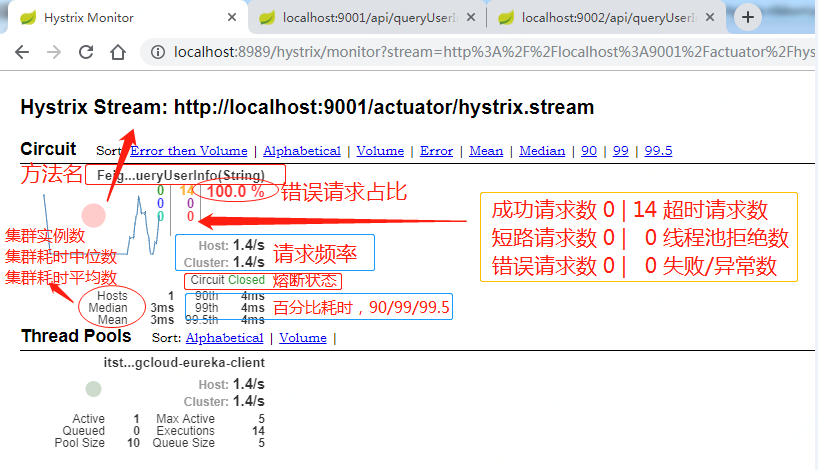
Task: Close the localhost:9002 queryUser tab
Action: point(709,17)
